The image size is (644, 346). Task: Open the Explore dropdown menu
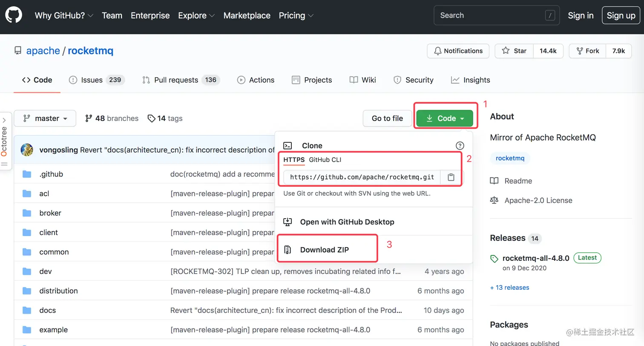(x=196, y=15)
